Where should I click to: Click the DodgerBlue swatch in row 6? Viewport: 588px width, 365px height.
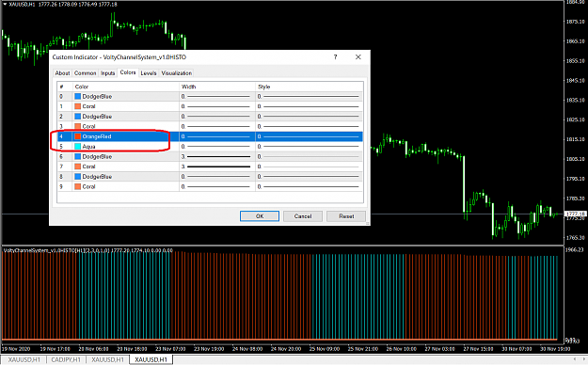point(78,156)
